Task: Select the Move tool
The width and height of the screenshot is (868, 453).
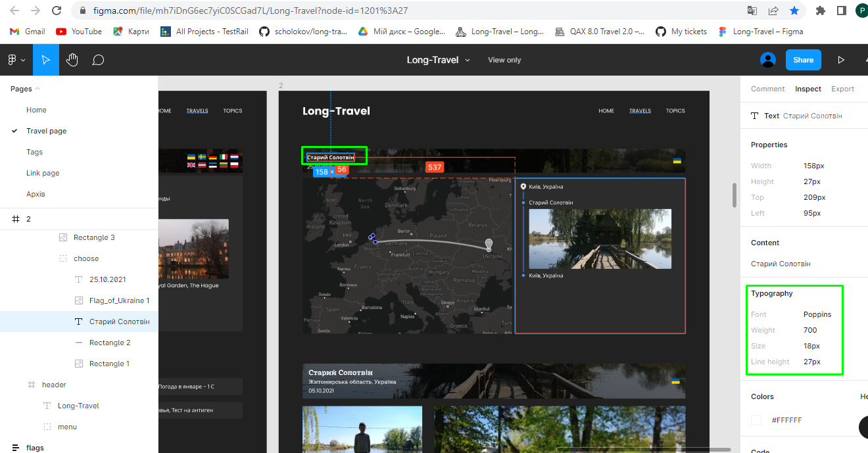Action: point(45,60)
